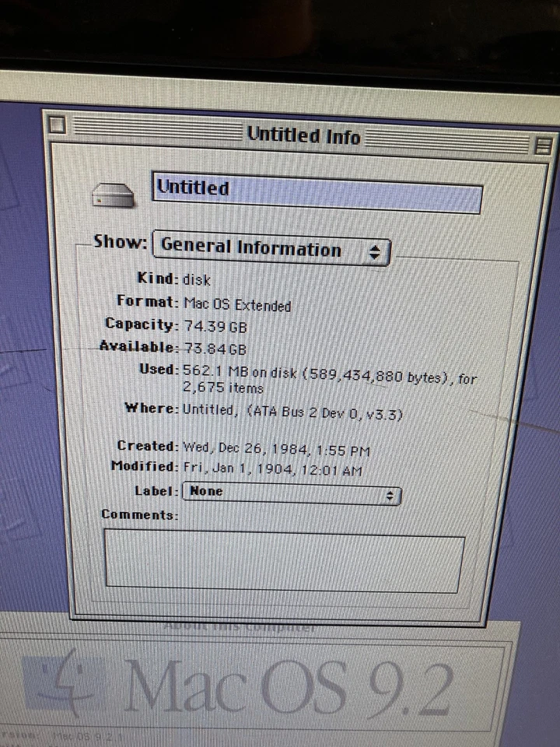
Task: Open the Show General Information popup menu
Action: [271, 249]
